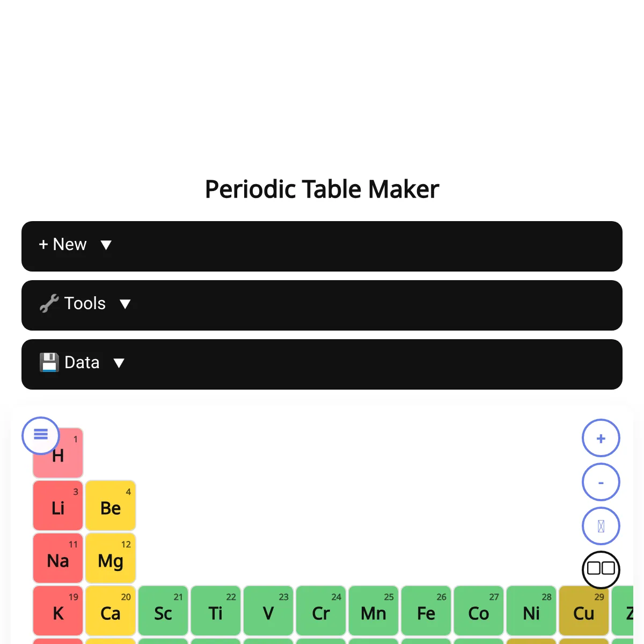Open the hamburger menu icon
The width and height of the screenshot is (644, 644).
[x=41, y=435]
